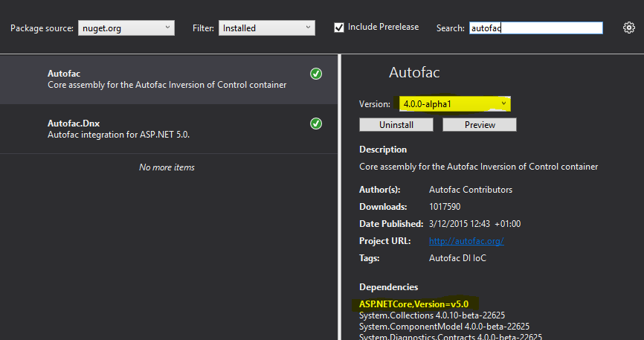This screenshot has width=644, height=340.
Task: Click the vertical splitter scrollbar between panels
Action: 339,197
